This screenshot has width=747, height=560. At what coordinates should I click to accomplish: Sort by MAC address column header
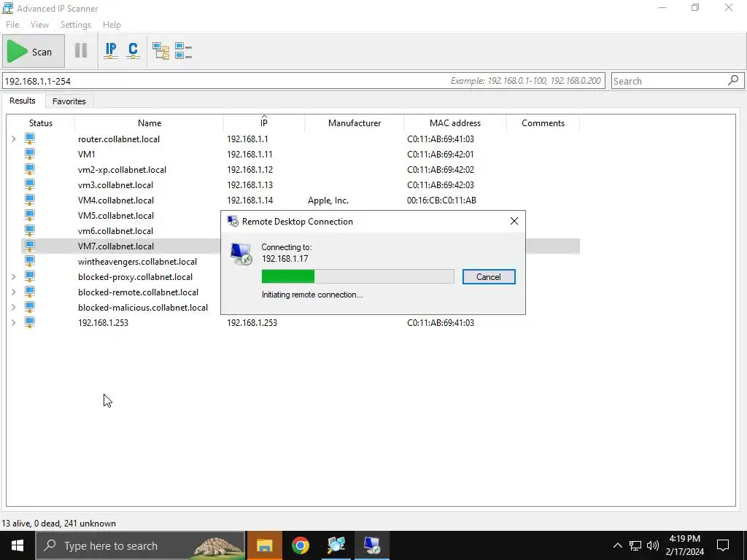pyautogui.click(x=455, y=122)
